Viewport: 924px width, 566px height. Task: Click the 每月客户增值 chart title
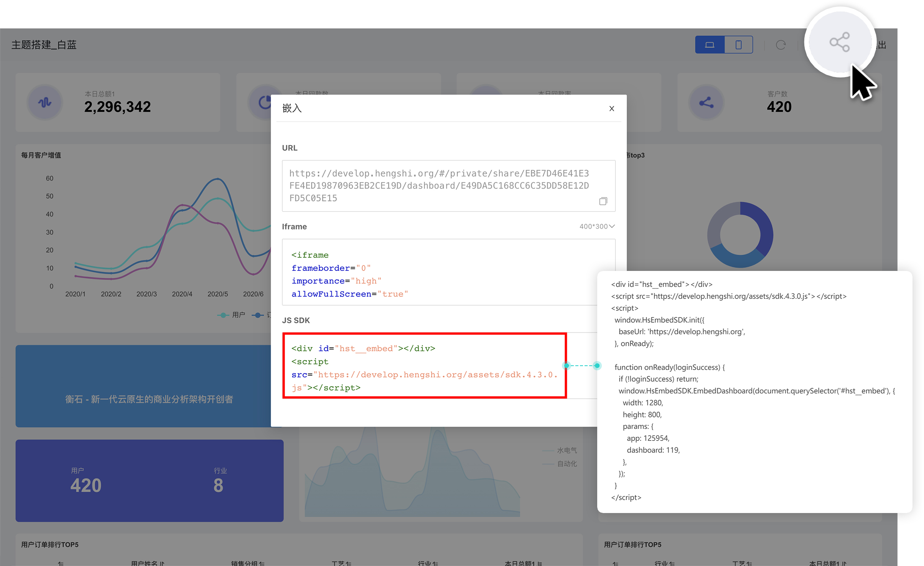[x=41, y=155]
